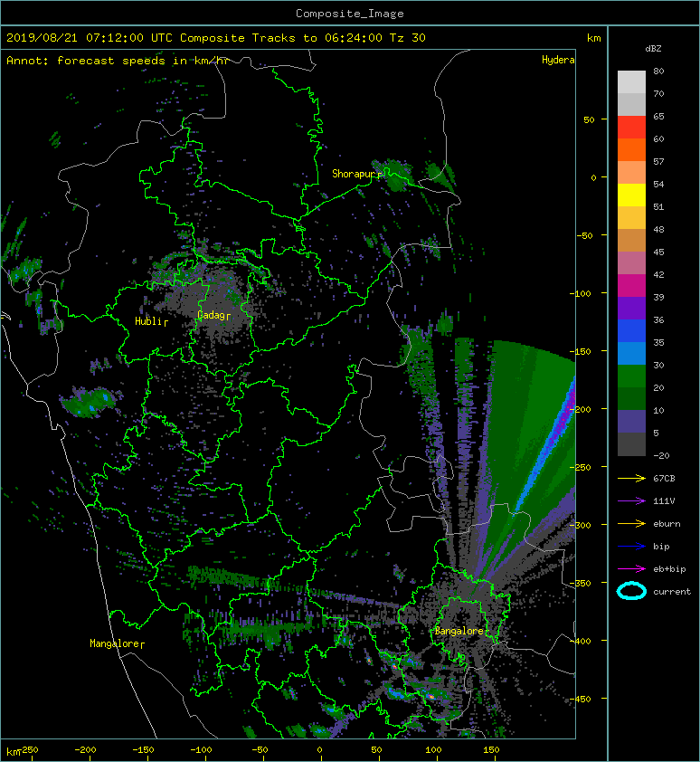
Task: Select the 'Mangalore' city label
Action: coord(115,643)
